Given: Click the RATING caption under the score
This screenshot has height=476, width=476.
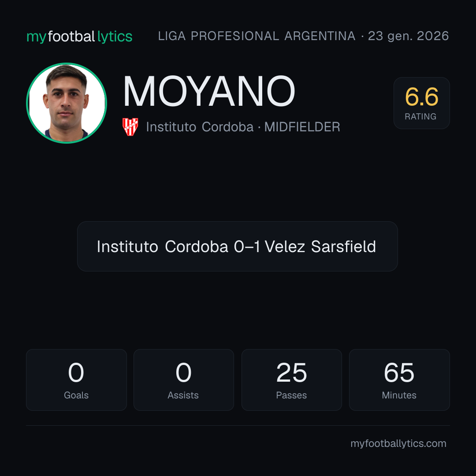Looking at the screenshot, I should pyautogui.click(x=420, y=116).
